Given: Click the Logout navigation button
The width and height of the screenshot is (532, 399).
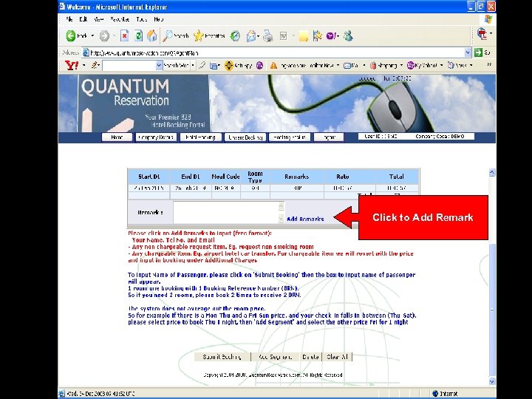Looking at the screenshot, I should coord(329,137).
